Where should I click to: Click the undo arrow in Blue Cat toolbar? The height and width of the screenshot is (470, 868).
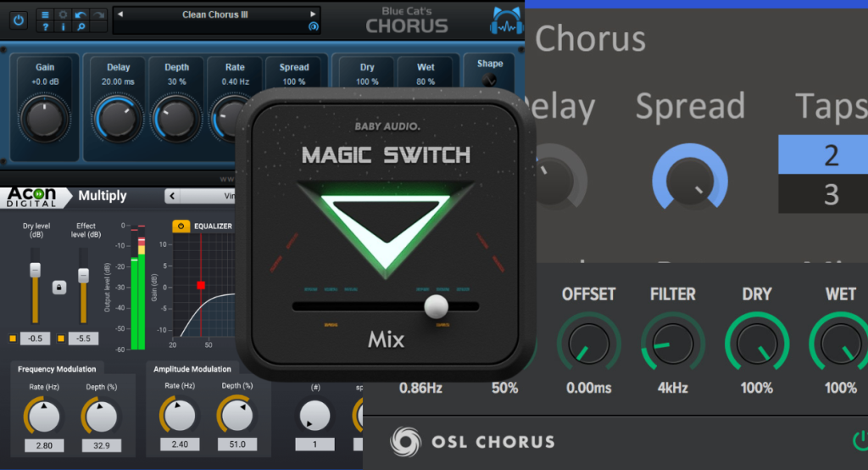pyautogui.click(x=81, y=14)
